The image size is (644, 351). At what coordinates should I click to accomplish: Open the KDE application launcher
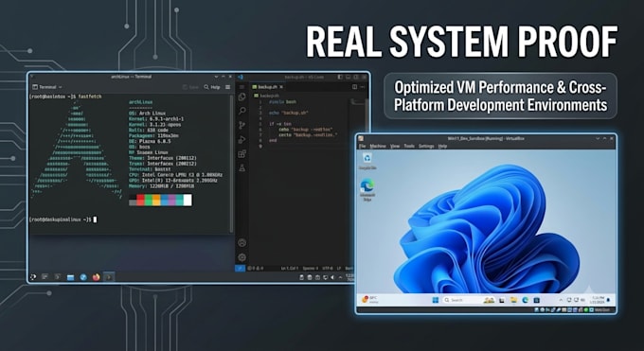[33, 277]
